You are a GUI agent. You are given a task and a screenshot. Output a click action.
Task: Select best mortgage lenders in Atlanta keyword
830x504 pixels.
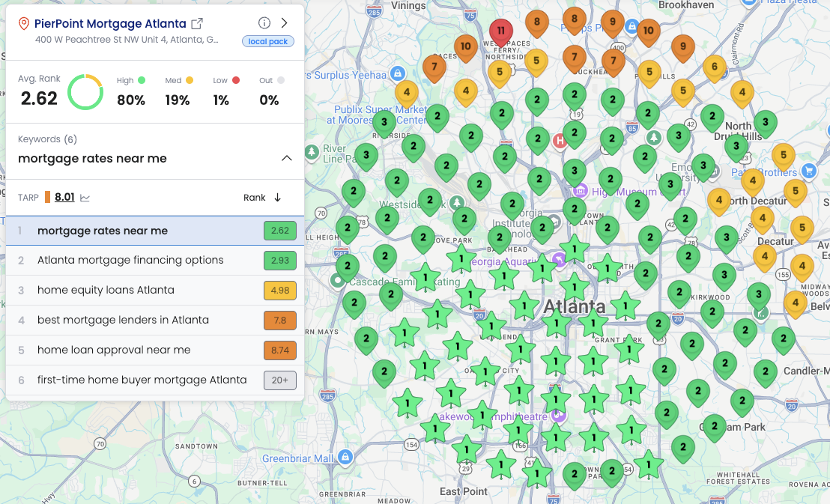click(154, 321)
